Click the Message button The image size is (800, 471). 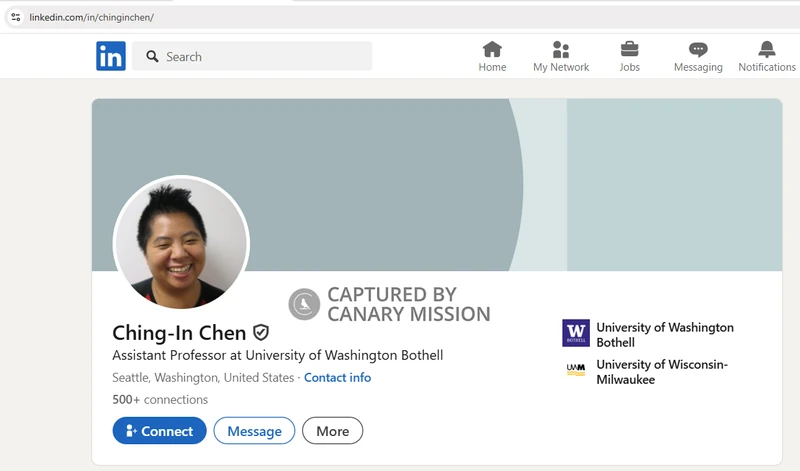tap(254, 431)
